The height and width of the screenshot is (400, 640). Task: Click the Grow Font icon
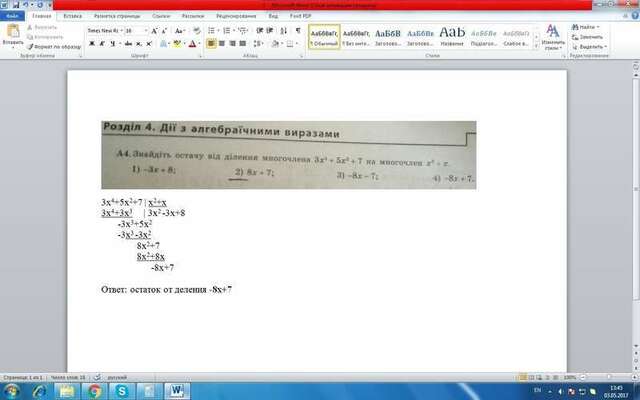click(x=155, y=31)
